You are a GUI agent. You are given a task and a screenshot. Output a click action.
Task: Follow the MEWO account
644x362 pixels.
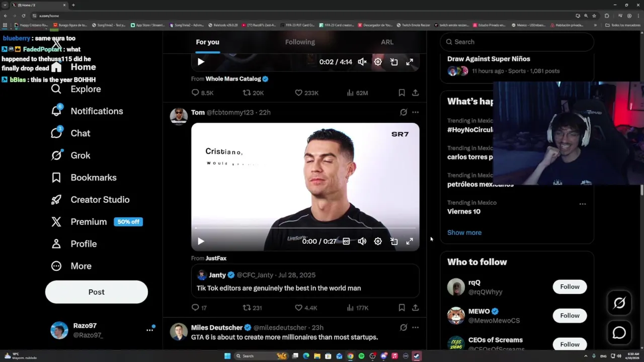570,316
